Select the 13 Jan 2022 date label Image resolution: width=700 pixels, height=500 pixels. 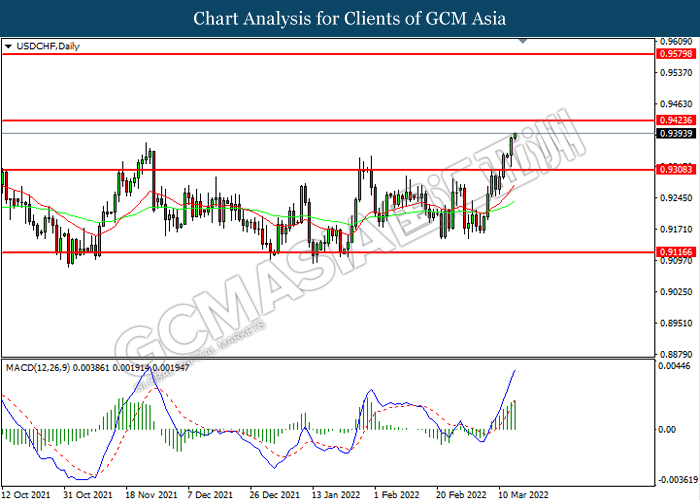pyautogui.click(x=336, y=495)
